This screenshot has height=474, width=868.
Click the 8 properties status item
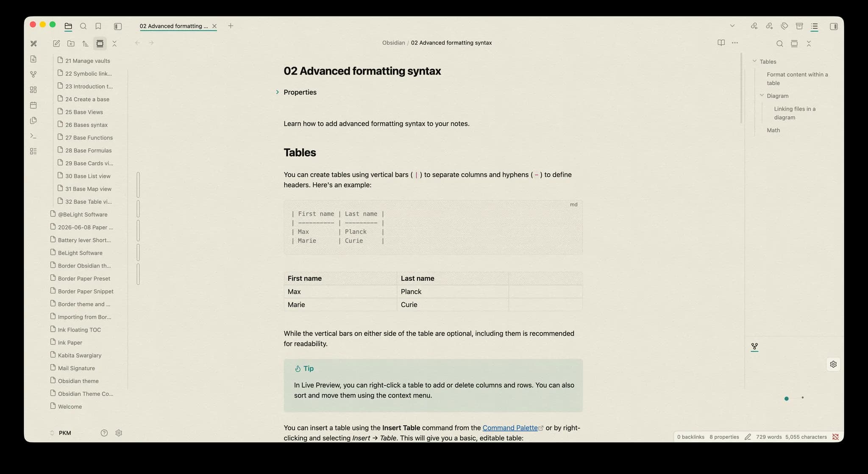(x=724, y=437)
